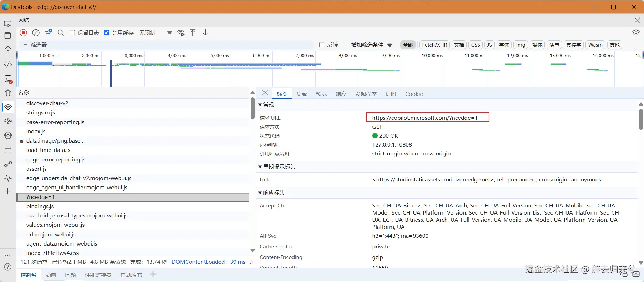
Task: Click the request URL copilot.microsoft.com value
Action: coord(425,118)
